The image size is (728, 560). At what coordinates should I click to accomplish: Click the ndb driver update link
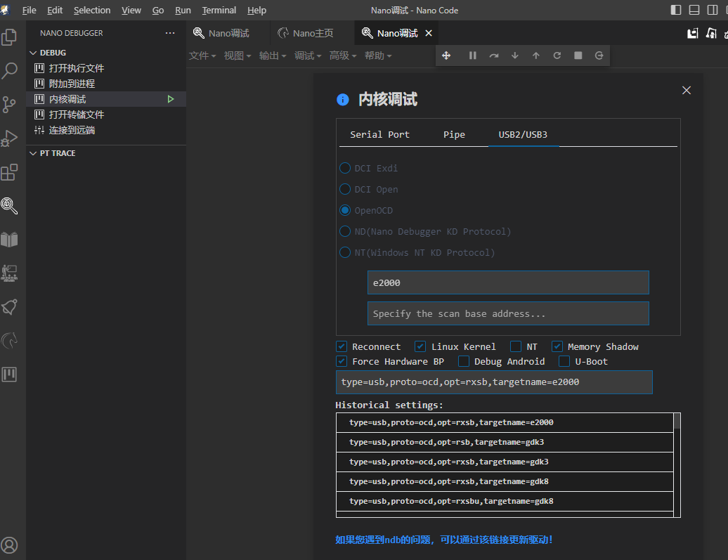(444, 540)
